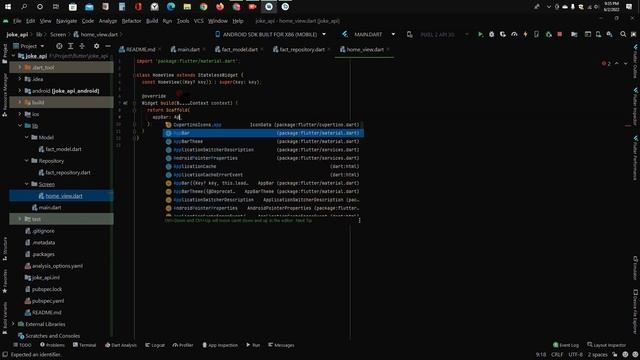Switch to README.md editor tab
Screen dimensions: 640x360
140,50
